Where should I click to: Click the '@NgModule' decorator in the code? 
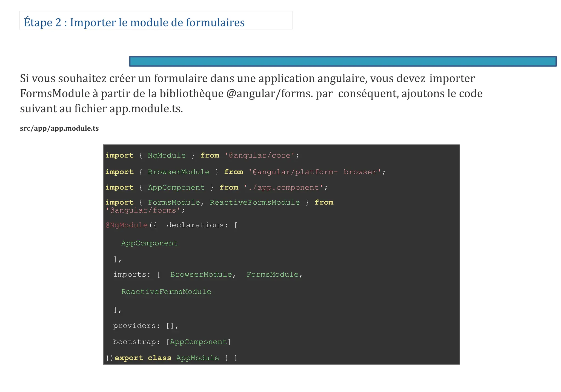point(127,225)
